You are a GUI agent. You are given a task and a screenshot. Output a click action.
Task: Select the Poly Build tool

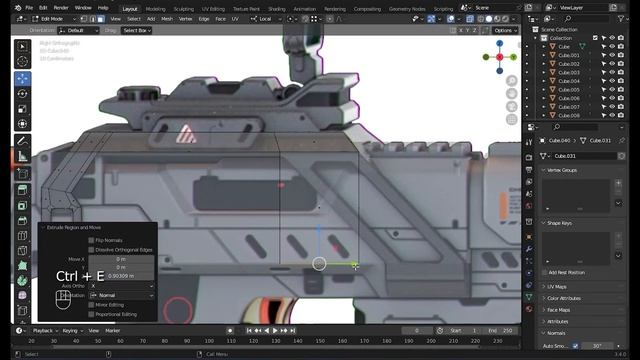point(22,266)
